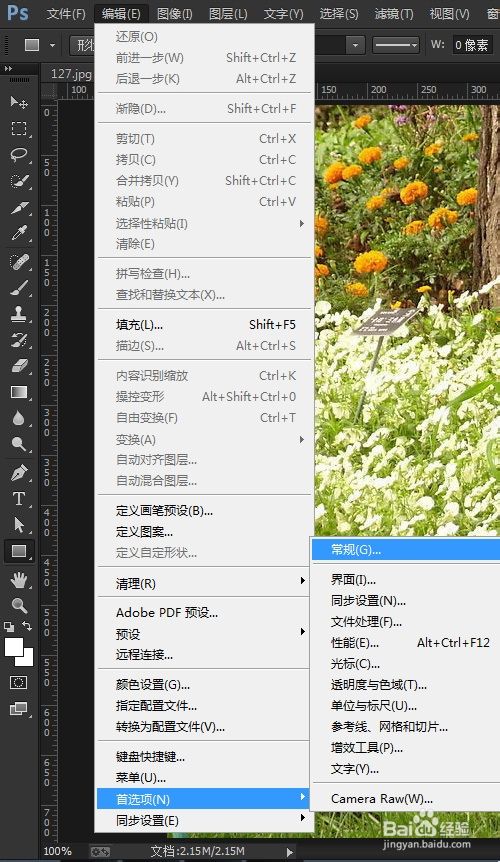Choose 常规(G)... preferences
Screen dimensions: 500x862
click(405, 550)
